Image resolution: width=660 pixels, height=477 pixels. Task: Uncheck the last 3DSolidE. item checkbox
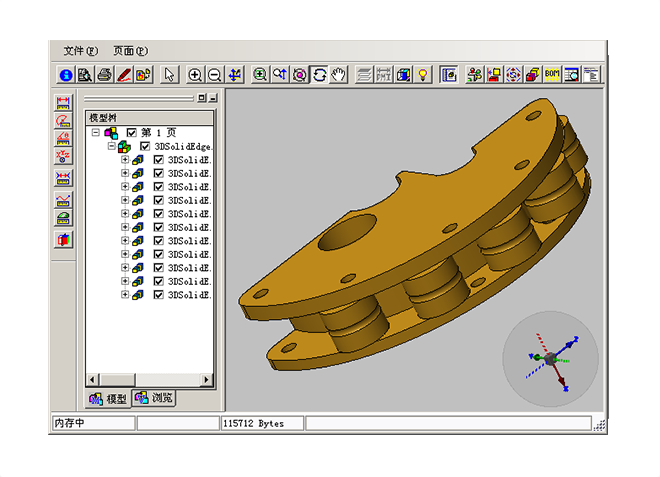(158, 295)
